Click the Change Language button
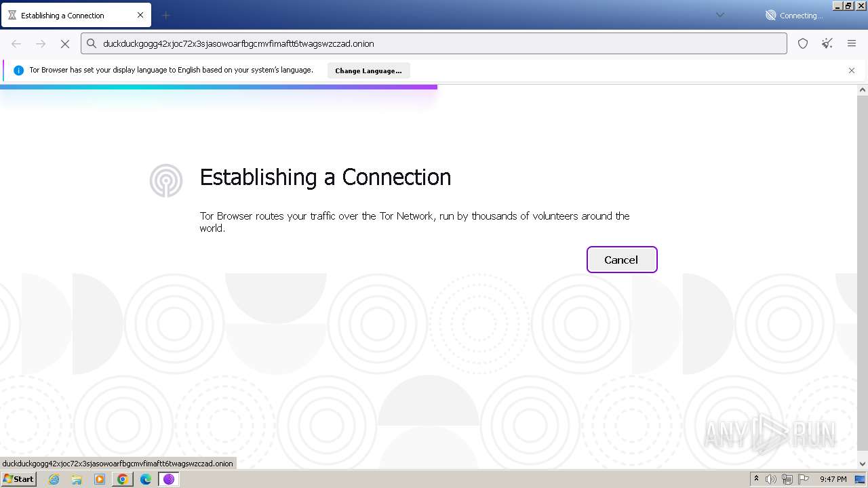This screenshot has height=488, width=868. pos(368,70)
